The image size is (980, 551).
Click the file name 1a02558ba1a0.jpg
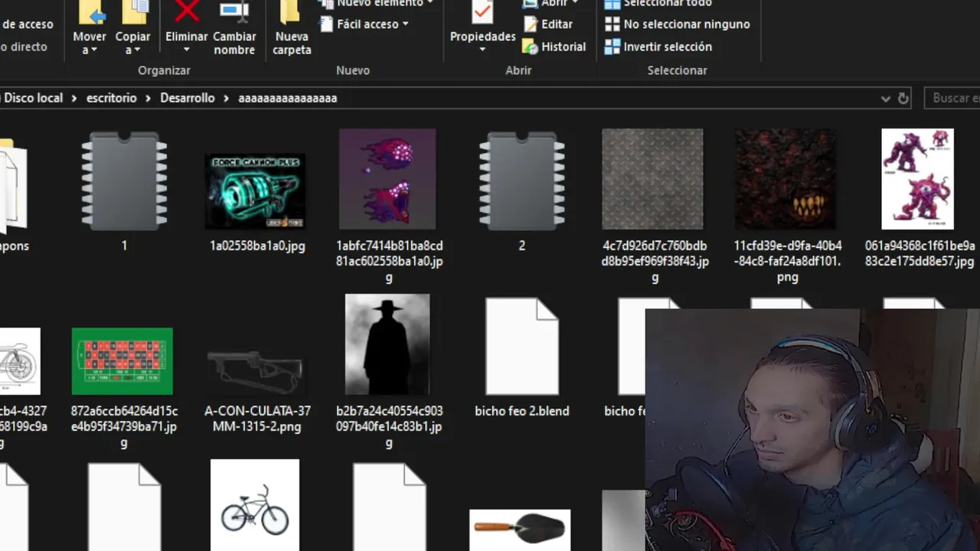click(x=257, y=246)
